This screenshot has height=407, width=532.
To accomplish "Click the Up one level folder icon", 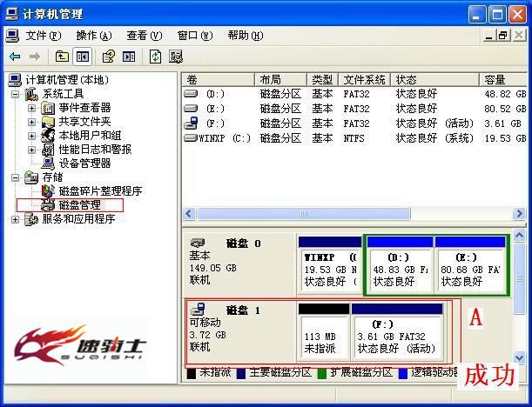I will pos(62,57).
